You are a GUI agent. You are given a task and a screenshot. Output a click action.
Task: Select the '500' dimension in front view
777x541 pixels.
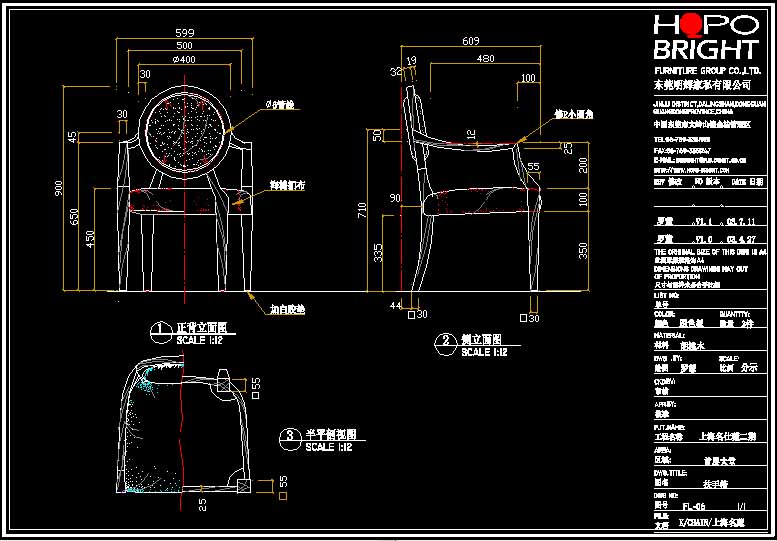pyautogui.click(x=184, y=46)
